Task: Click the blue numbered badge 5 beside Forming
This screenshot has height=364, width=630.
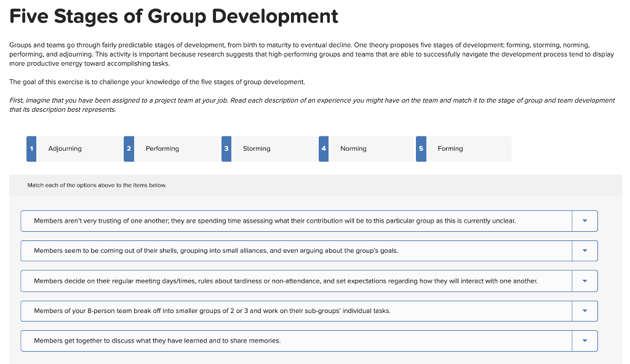Action: [x=420, y=148]
